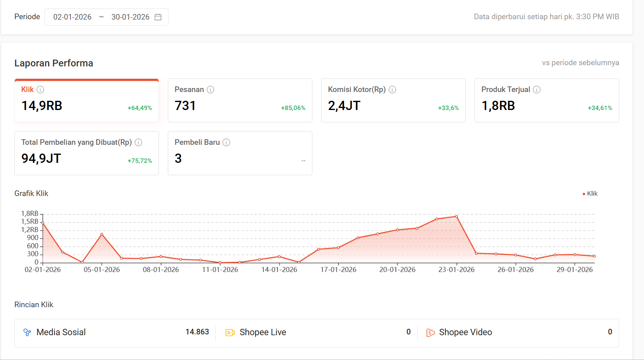Click info icon beside Produk Terjual
Image resolution: width=644 pixels, height=360 pixels.
pos(537,90)
